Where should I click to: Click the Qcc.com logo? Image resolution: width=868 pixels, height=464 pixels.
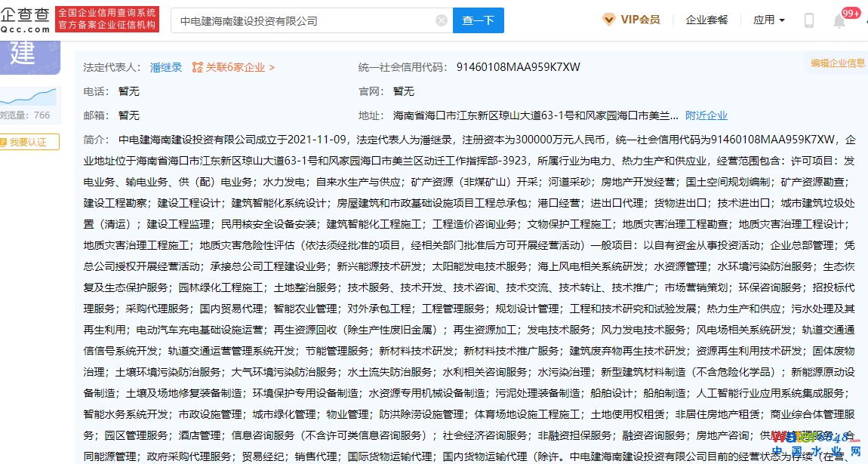coord(26,19)
